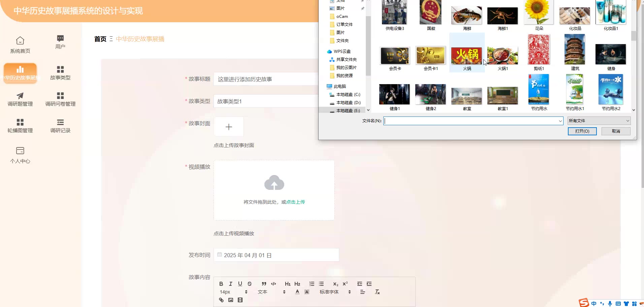Viewport: 644px width, 307px height.
Task: Apply the H2 heading style
Action: (x=297, y=284)
